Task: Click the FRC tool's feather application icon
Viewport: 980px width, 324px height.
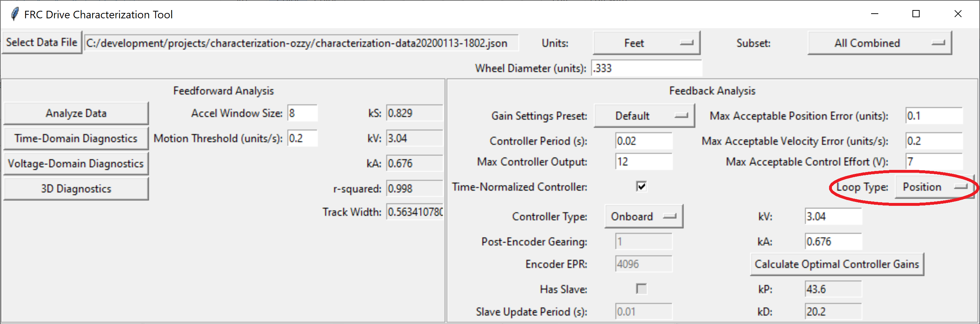Action: (15, 14)
